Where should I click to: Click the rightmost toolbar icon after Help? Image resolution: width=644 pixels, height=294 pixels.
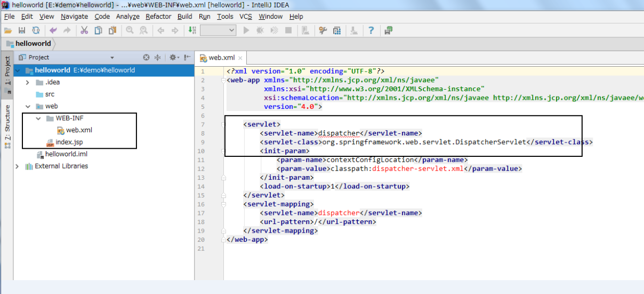[x=388, y=30]
